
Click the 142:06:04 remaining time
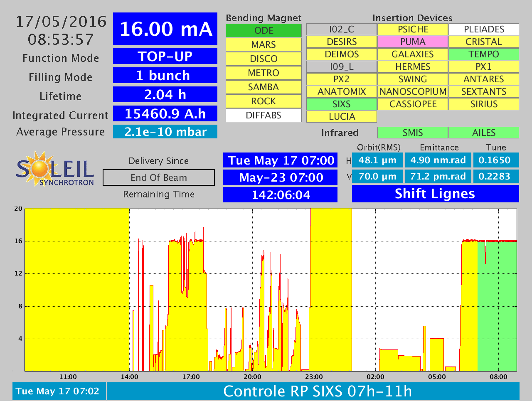tap(280, 194)
